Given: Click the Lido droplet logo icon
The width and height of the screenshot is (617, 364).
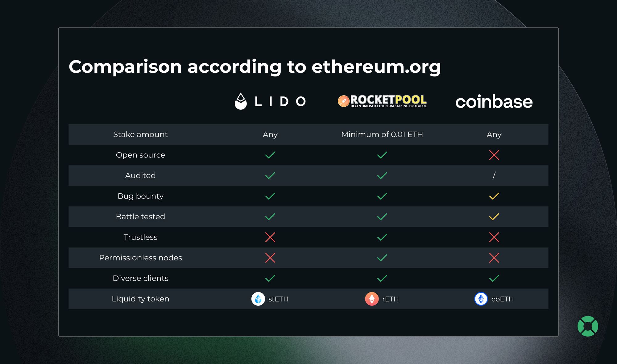Looking at the screenshot, I should click(x=241, y=101).
